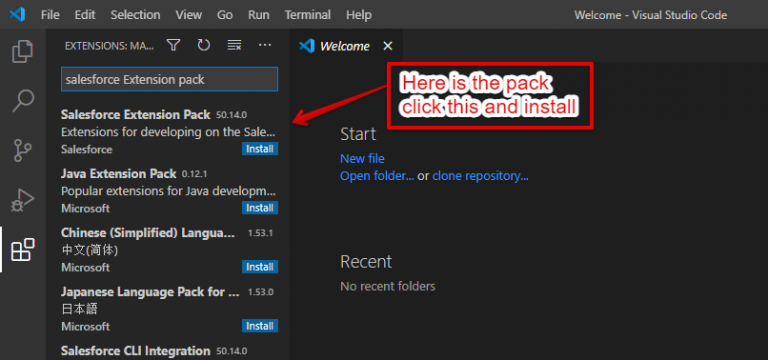Open the File menu

[x=50, y=15]
